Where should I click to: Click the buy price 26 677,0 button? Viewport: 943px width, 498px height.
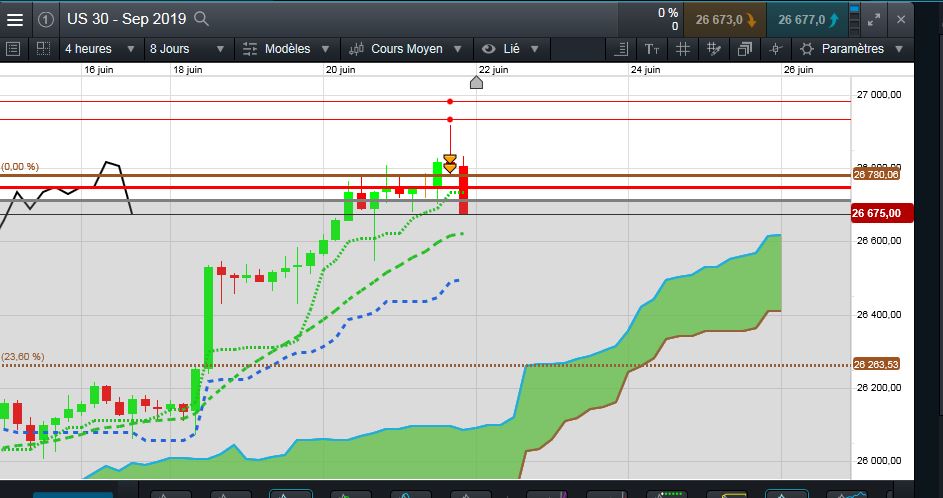pos(807,20)
